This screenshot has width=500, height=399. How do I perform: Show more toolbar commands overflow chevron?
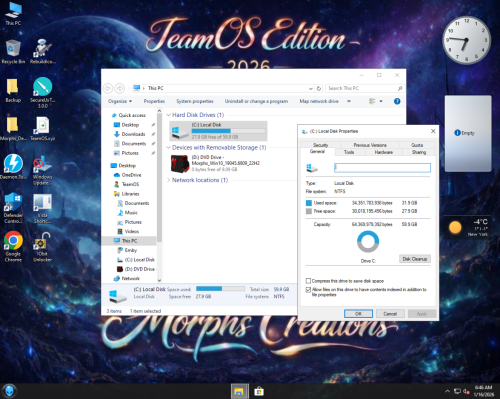349,101
